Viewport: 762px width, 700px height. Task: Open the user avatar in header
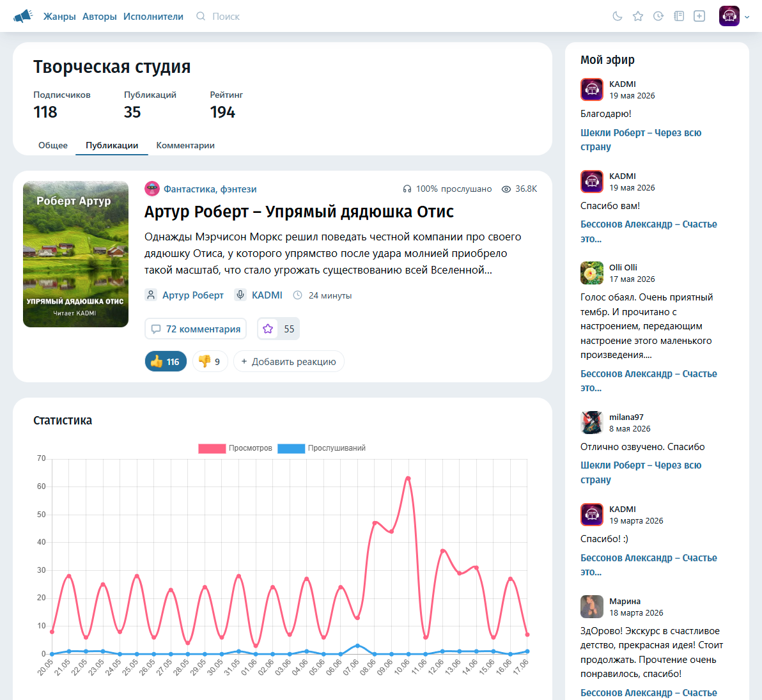tap(729, 16)
